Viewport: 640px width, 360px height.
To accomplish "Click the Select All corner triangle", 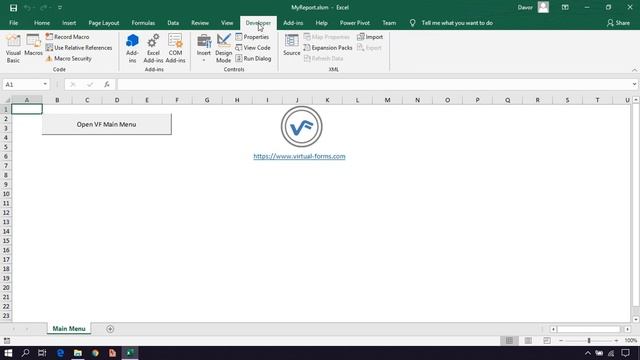I will pos(7,100).
